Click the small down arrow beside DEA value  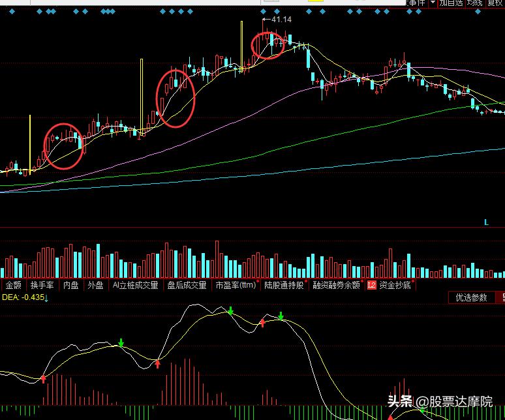[x=46, y=299]
